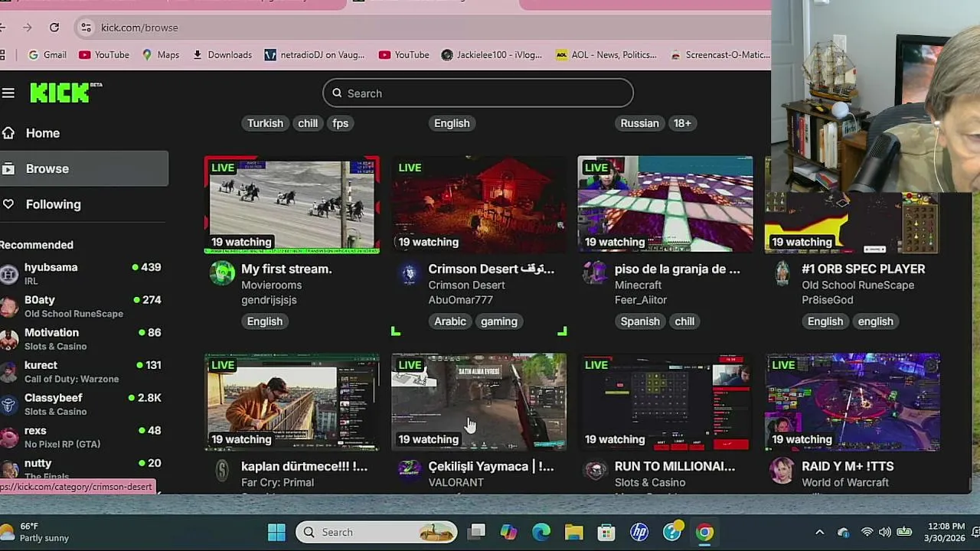Open HP app from taskbar
Viewport: 980px width, 551px height.
(x=639, y=532)
